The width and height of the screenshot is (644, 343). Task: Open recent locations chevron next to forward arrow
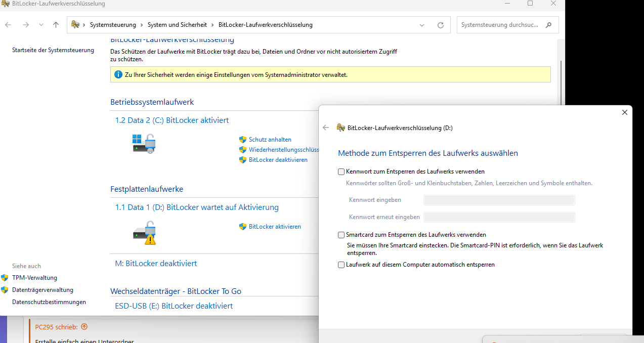[x=41, y=25]
